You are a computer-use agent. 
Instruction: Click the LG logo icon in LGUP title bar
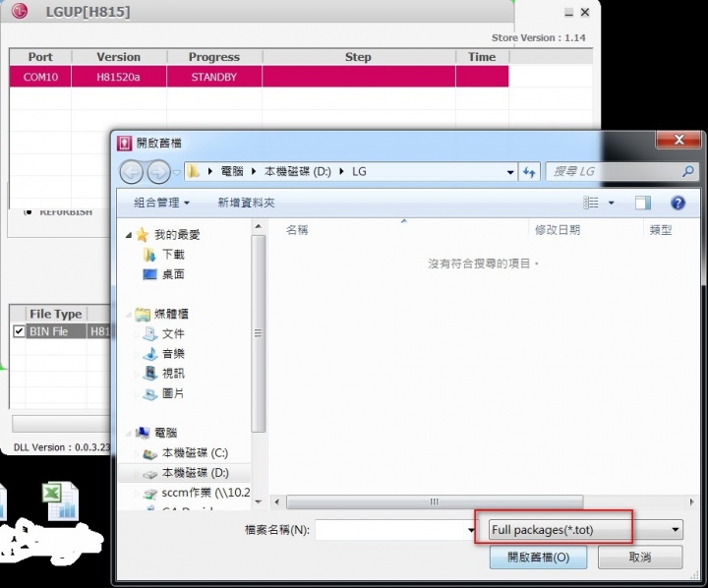click(20, 11)
